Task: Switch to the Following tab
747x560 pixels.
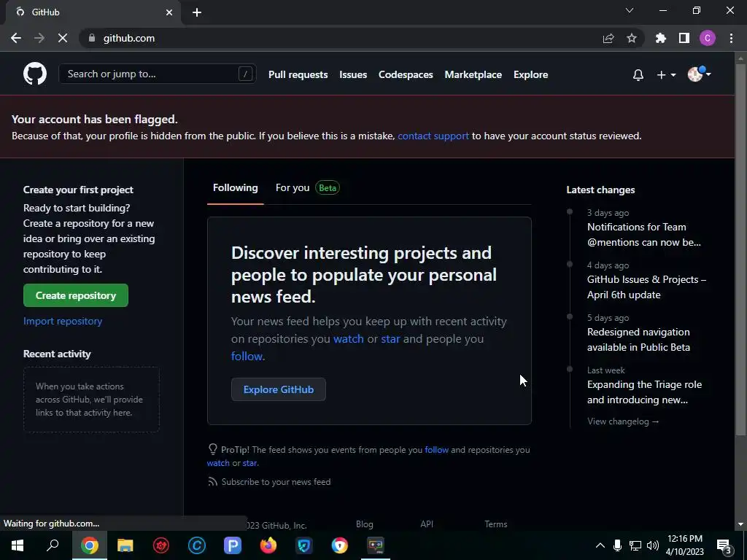Action: coord(236,187)
